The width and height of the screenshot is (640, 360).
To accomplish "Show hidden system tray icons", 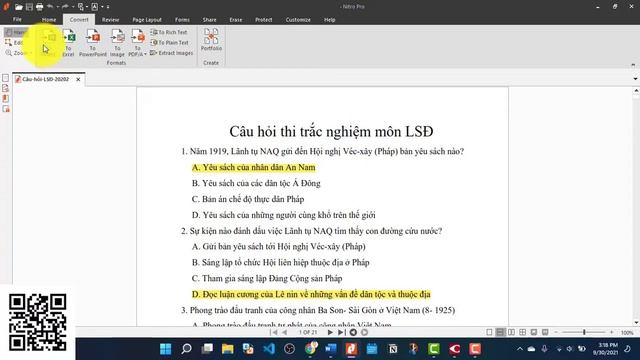I will click(x=520, y=349).
